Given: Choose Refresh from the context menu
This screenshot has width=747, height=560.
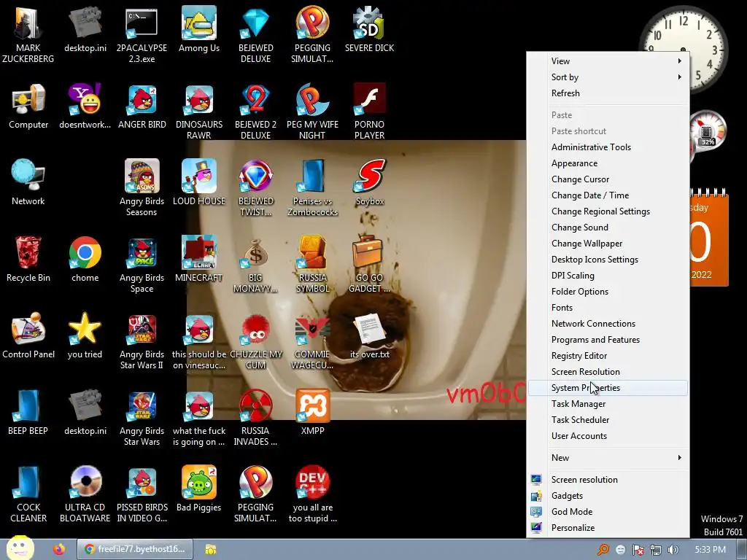Looking at the screenshot, I should tap(608, 93).
